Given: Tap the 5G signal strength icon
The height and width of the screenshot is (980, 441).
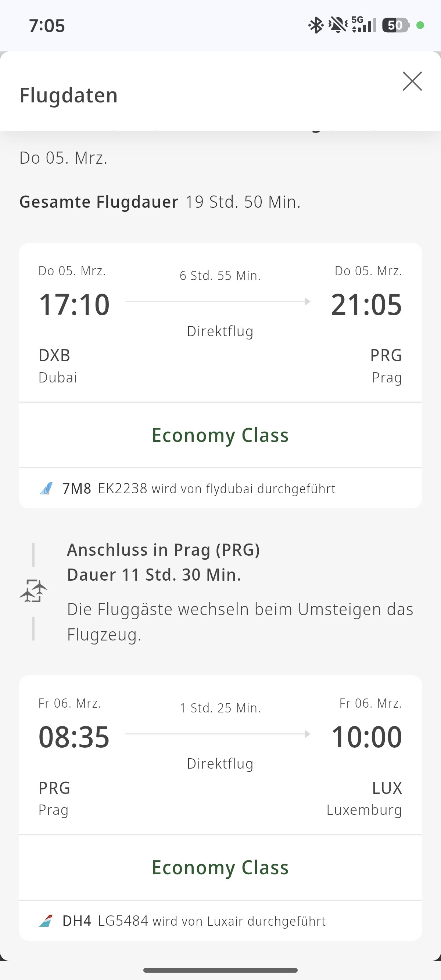Looking at the screenshot, I should click(364, 25).
